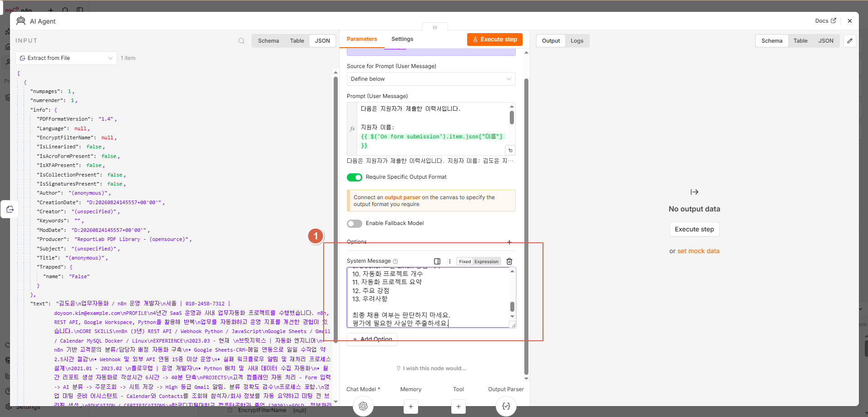Open the Output Parser node icon
This screenshot has height=417, width=868.
click(x=506, y=406)
